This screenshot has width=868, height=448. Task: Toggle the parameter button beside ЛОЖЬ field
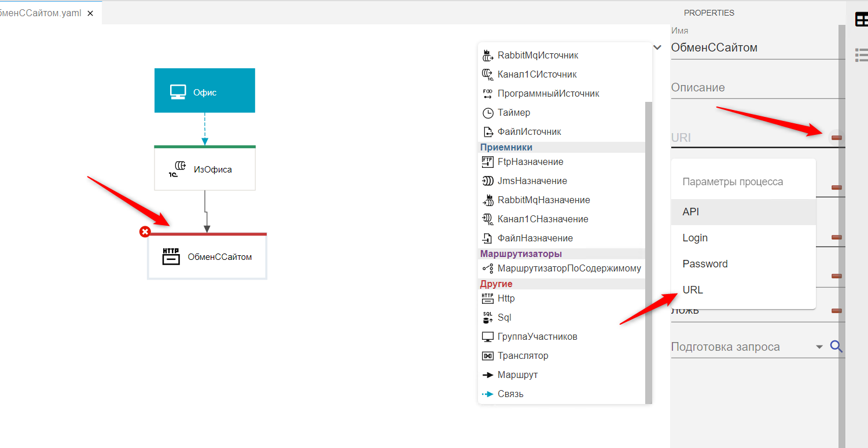point(836,311)
